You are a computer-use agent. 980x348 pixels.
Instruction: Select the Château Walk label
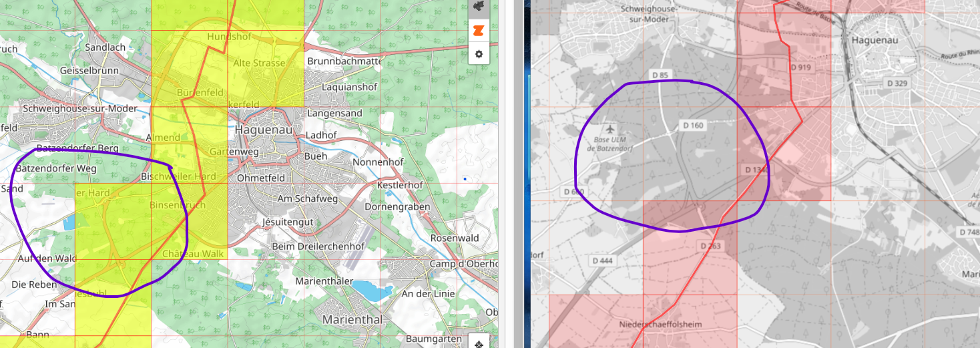(x=193, y=254)
